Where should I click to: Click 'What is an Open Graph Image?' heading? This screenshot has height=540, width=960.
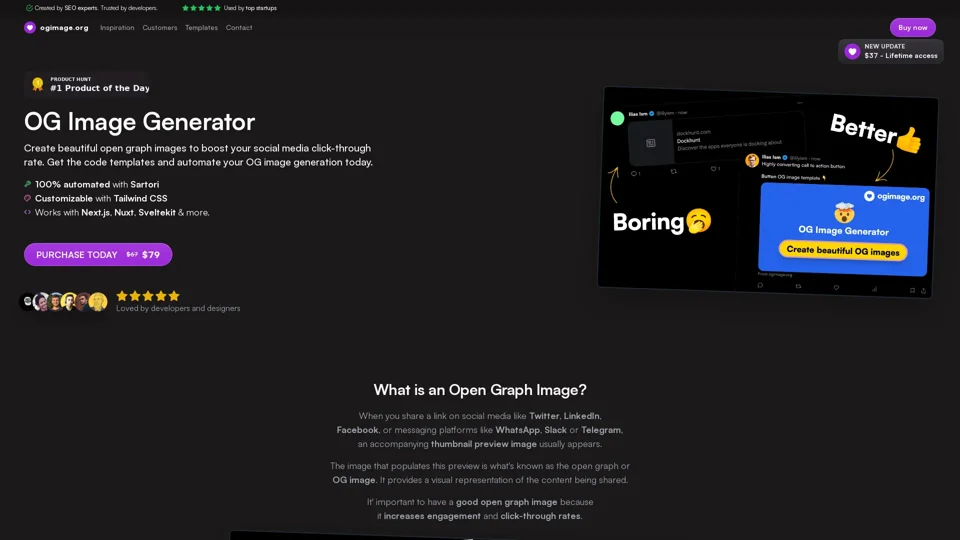click(x=480, y=390)
